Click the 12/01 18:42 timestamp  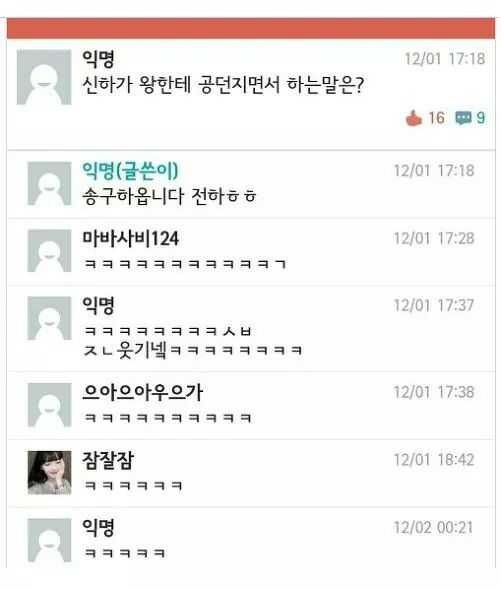pos(434,460)
